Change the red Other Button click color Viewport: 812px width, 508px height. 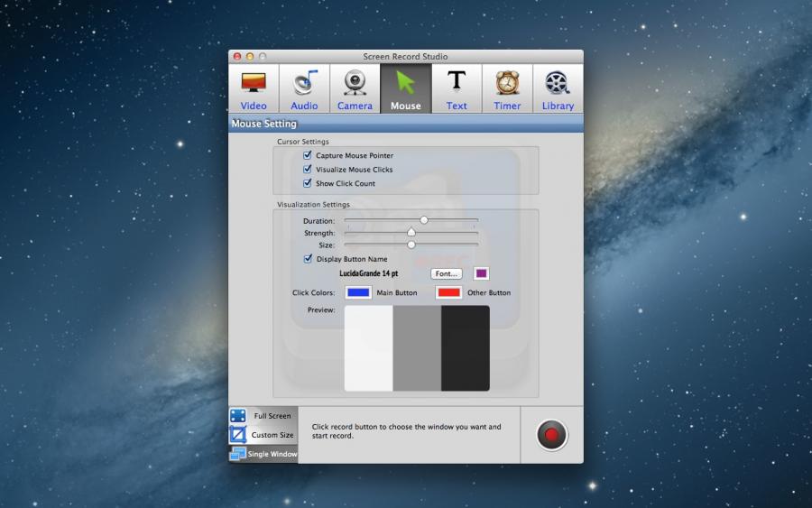448,292
